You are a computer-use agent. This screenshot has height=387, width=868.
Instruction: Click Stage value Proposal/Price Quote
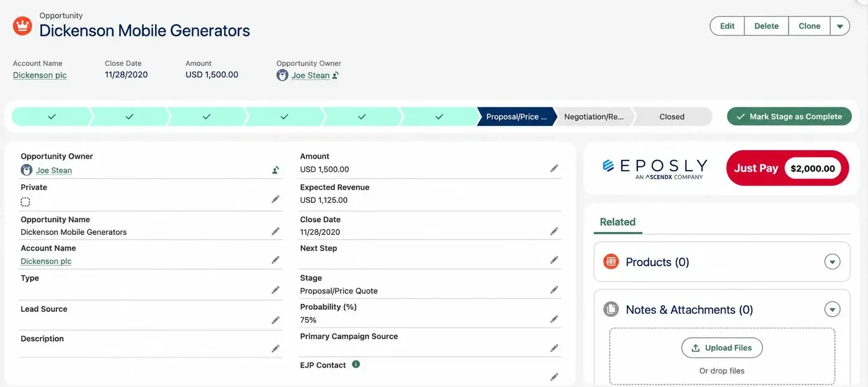click(x=339, y=291)
